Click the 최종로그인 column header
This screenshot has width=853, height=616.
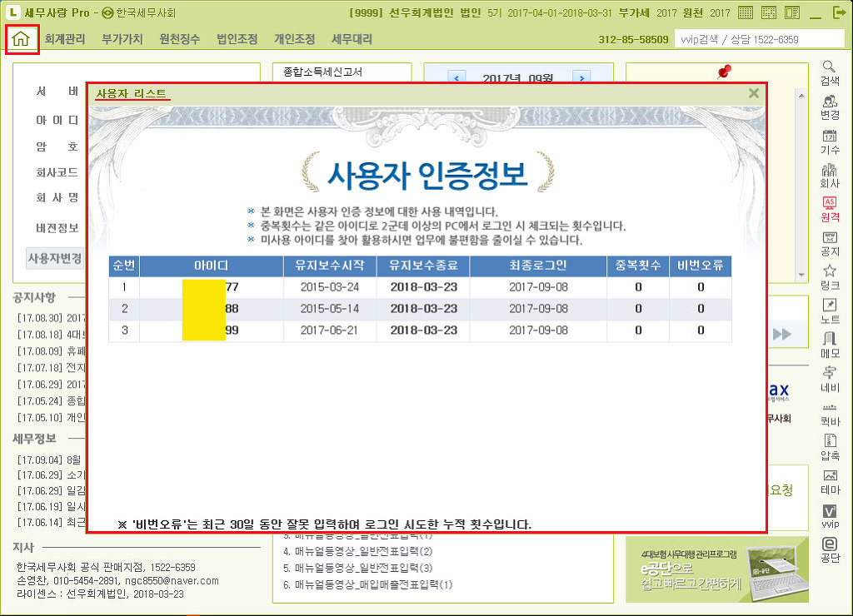pyautogui.click(x=538, y=266)
